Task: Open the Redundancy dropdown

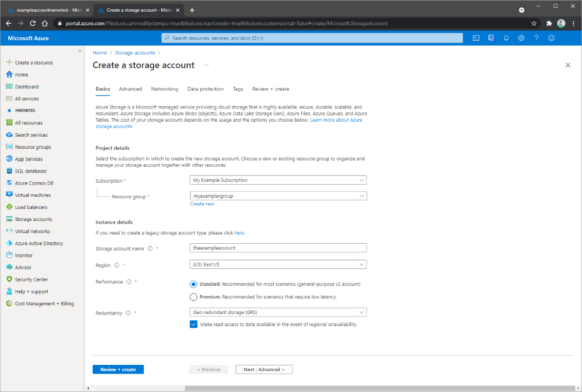Action: pos(278,312)
